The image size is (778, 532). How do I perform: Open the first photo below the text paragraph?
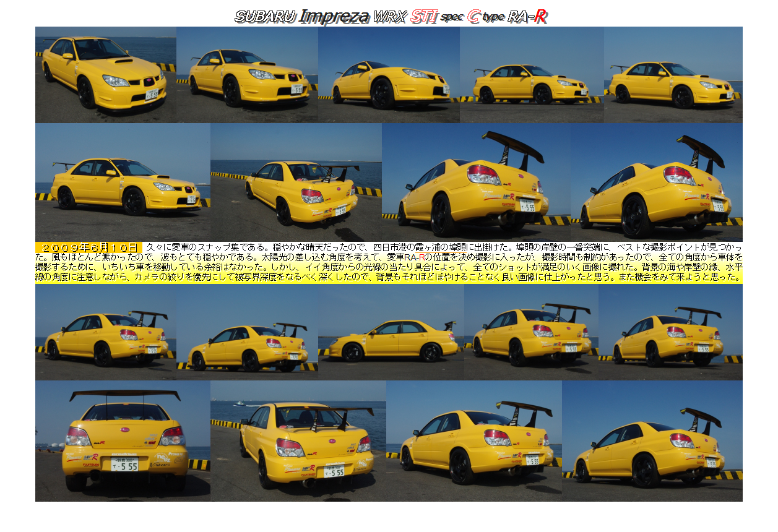[x=106, y=332]
